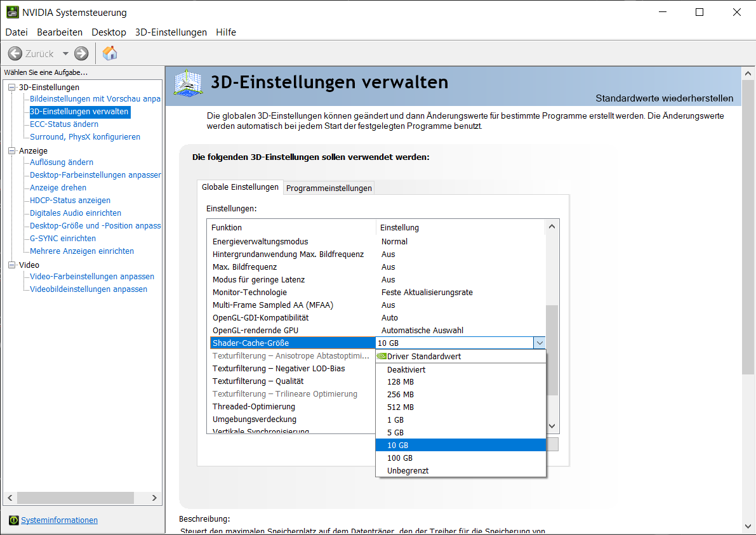Choose Driver Standardwert option
The width and height of the screenshot is (756, 535).
[460, 356]
